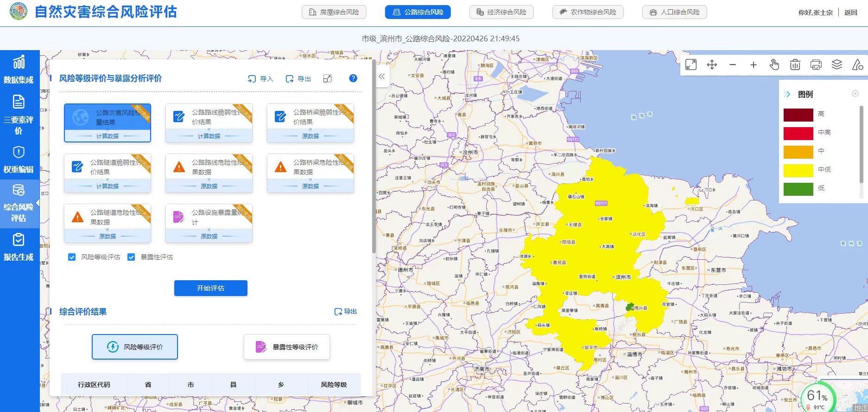The height and width of the screenshot is (412, 868).
Task: Expand 计算数据 under 公路灾害风险权重结果
Action: coord(108,136)
